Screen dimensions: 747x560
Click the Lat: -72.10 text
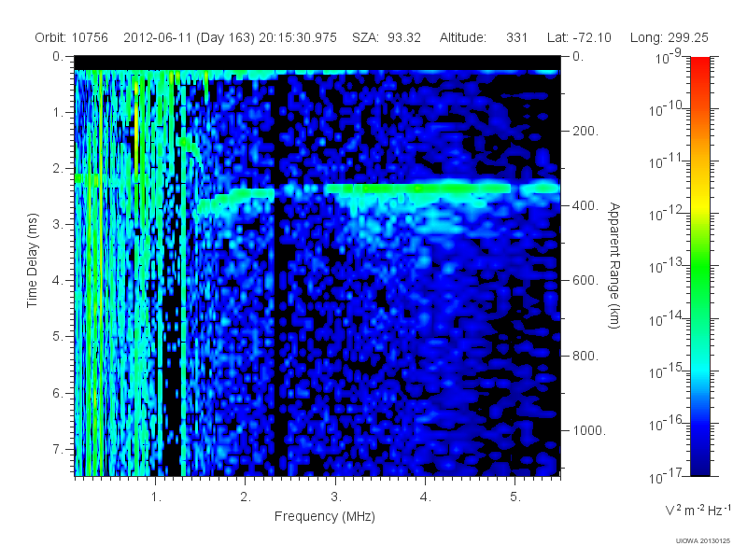point(579,37)
